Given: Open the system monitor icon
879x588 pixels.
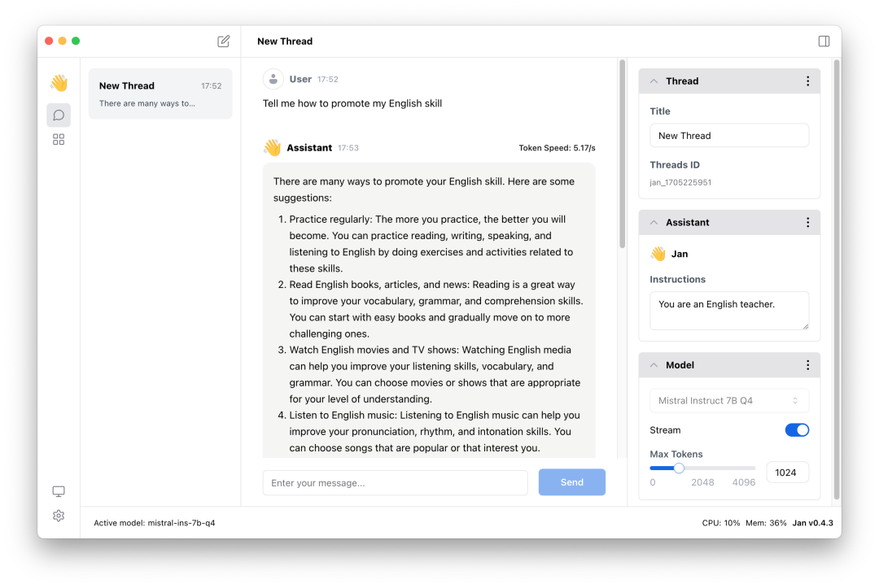Looking at the screenshot, I should [x=59, y=491].
